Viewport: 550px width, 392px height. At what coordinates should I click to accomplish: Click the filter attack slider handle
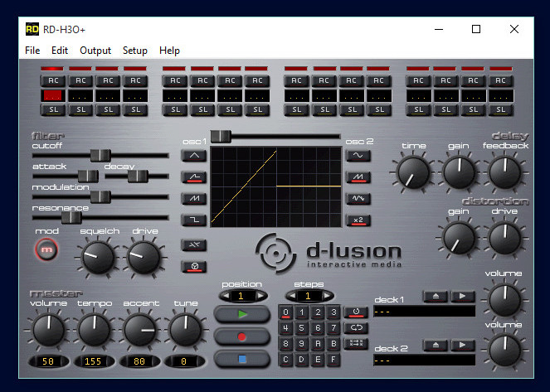(88, 176)
